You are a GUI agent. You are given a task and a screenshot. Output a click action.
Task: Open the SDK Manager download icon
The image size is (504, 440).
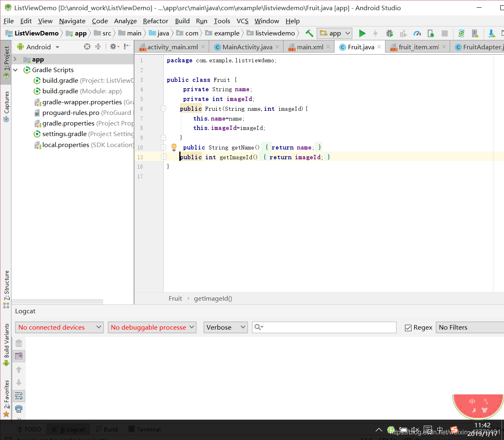492,33
